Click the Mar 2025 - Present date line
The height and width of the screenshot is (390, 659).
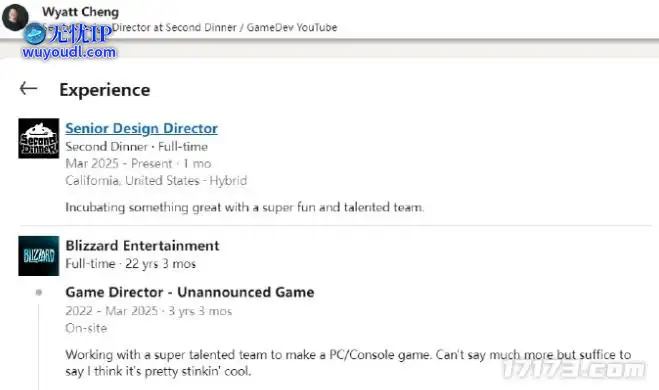(138, 163)
